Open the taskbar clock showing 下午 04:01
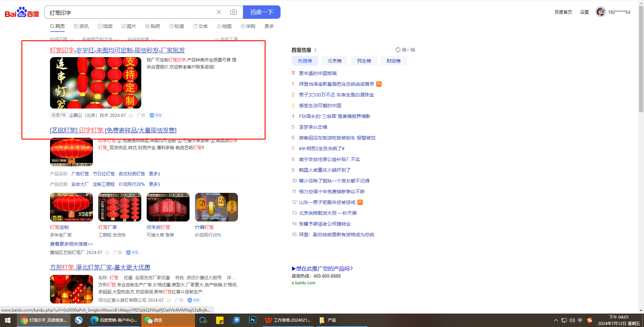 619,320
